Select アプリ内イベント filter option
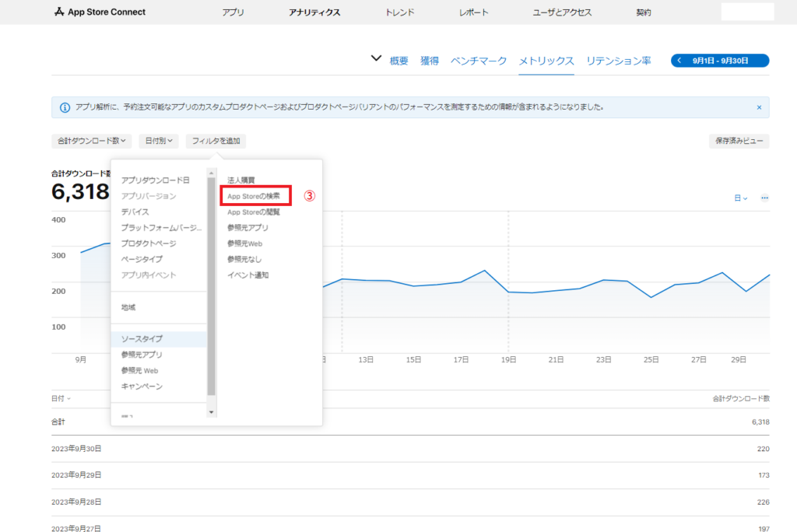797x532 pixels. coord(149,275)
